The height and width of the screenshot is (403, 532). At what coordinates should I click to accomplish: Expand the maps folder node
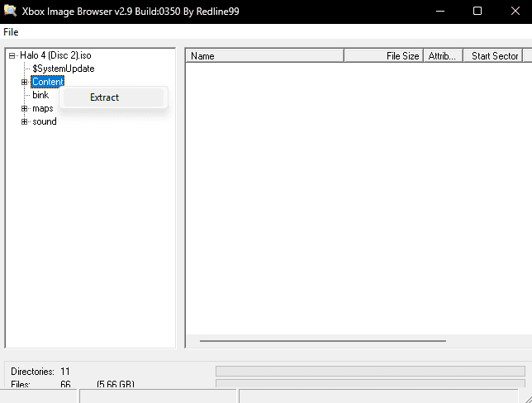24,108
